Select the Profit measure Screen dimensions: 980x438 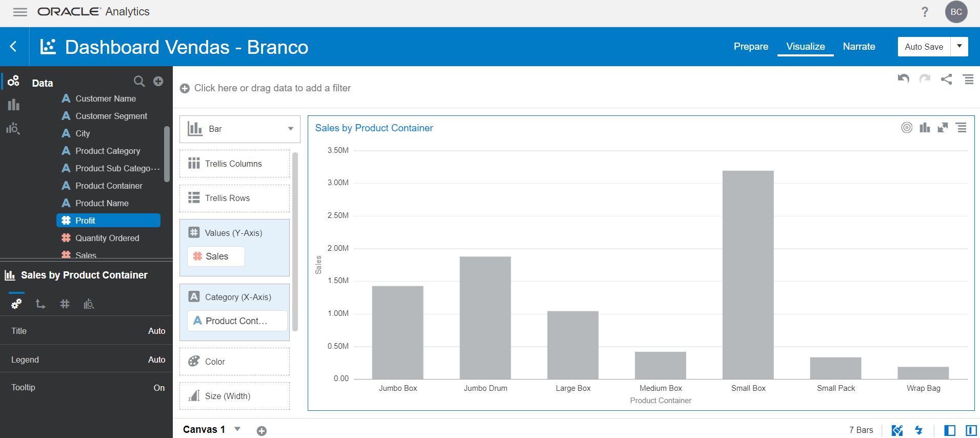(x=108, y=221)
